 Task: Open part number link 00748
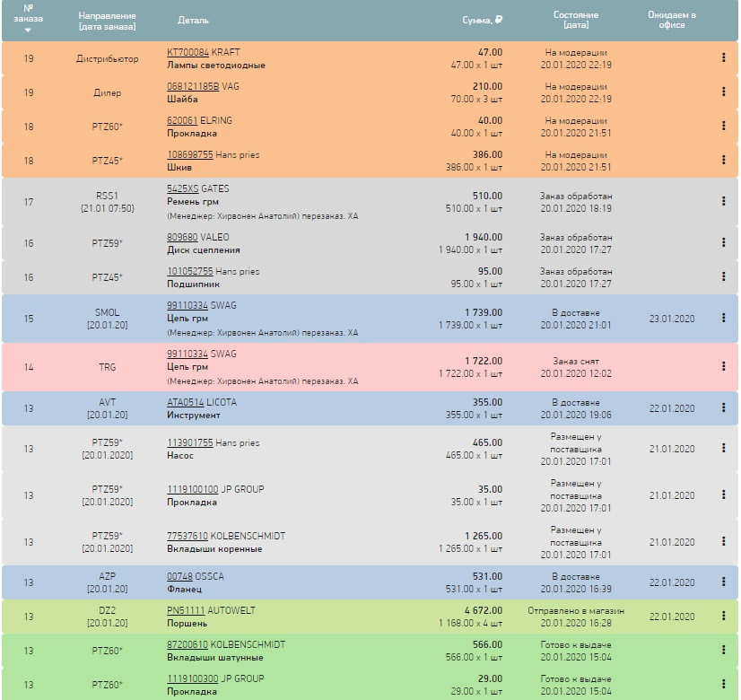coord(179,577)
